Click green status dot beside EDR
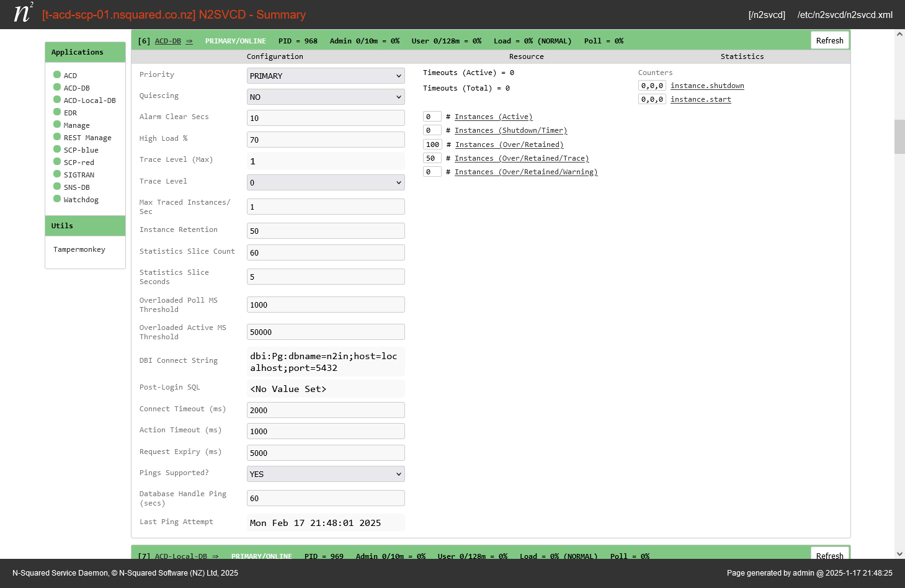This screenshot has width=905, height=588. click(57, 112)
